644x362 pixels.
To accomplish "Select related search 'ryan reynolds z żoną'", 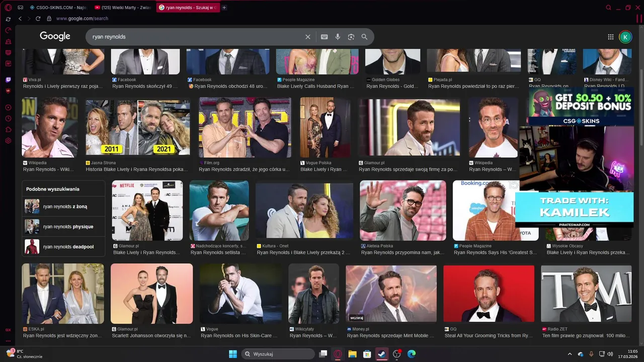I will pyautogui.click(x=64, y=207).
